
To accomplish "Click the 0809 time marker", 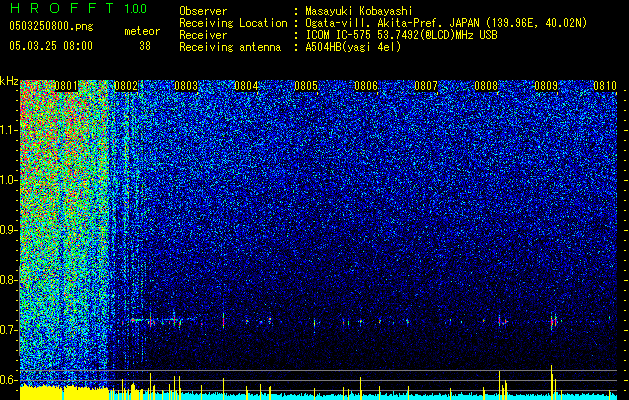I will point(546,86).
